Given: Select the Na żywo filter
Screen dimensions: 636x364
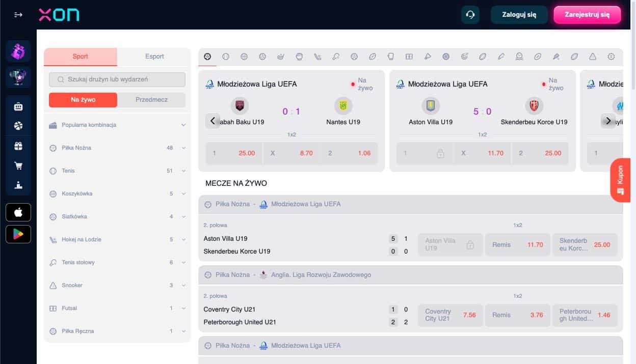Looking at the screenshot, I should tap(83, 100).
